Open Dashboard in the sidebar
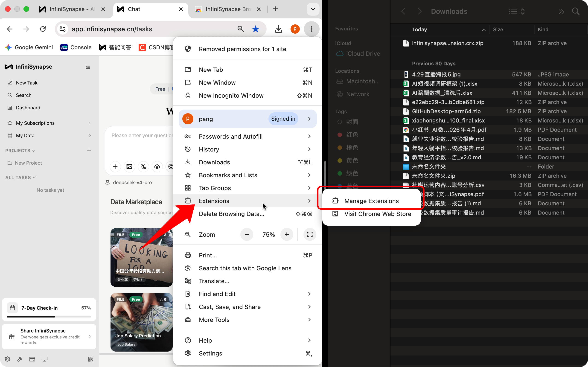 point(49,108)
